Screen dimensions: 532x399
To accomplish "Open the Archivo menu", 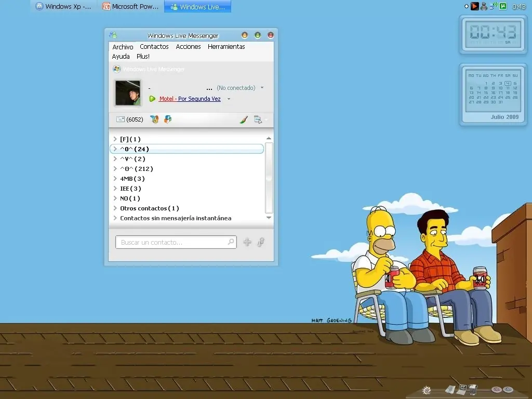I will tap(123, 47).
